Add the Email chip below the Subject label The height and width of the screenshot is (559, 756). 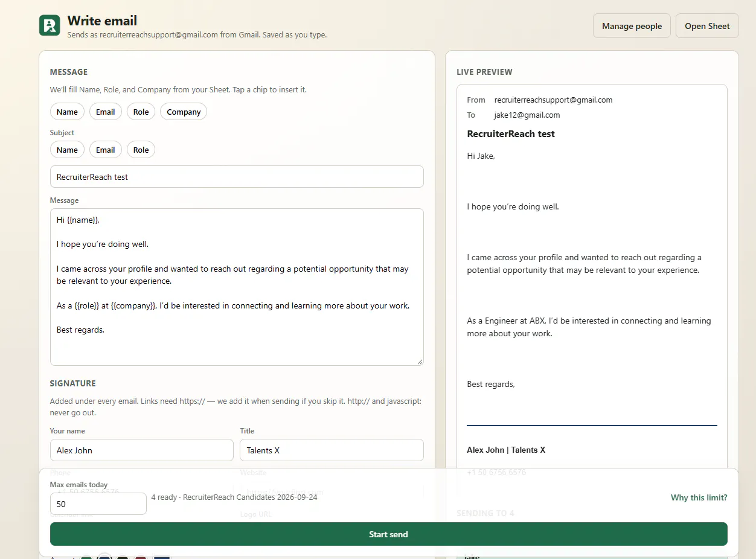[x=106, y=150]
